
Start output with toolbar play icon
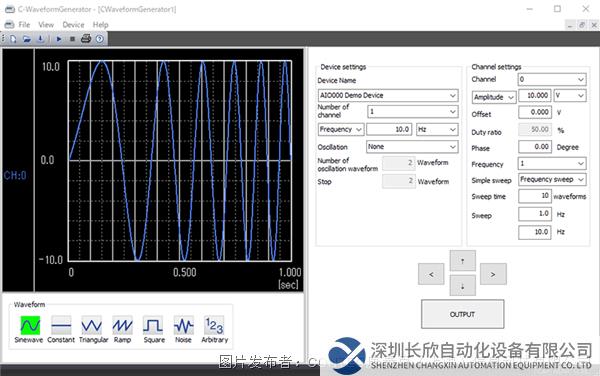tap(59, 39)
